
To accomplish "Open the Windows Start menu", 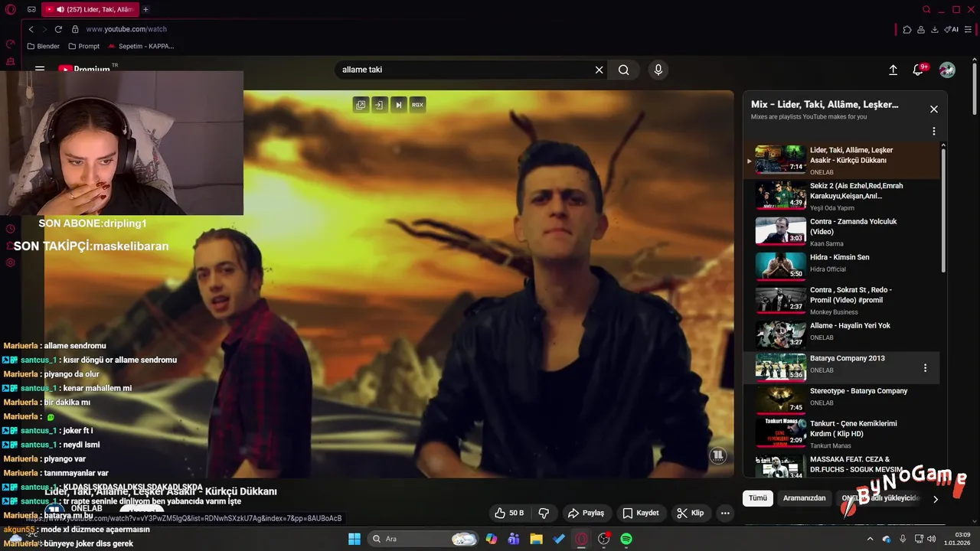I will click(x=354, y=539).
